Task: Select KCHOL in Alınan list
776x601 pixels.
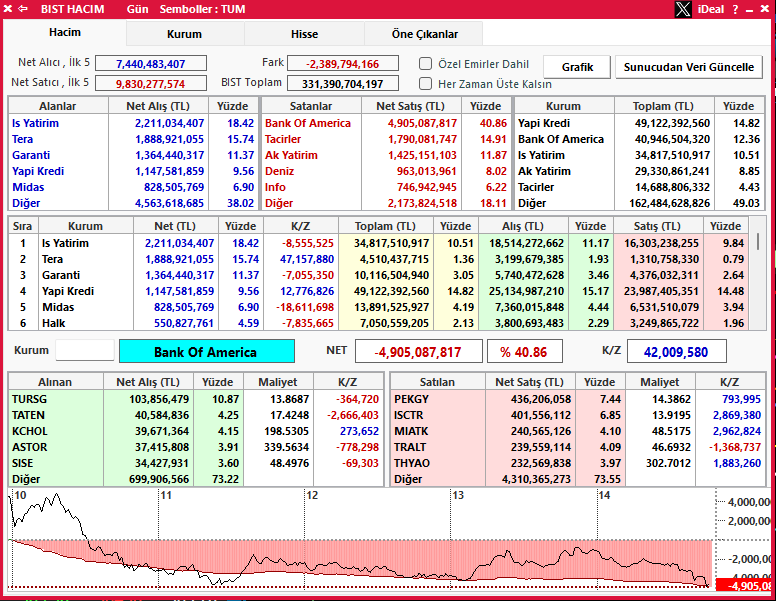Action: tap(30, 431)
